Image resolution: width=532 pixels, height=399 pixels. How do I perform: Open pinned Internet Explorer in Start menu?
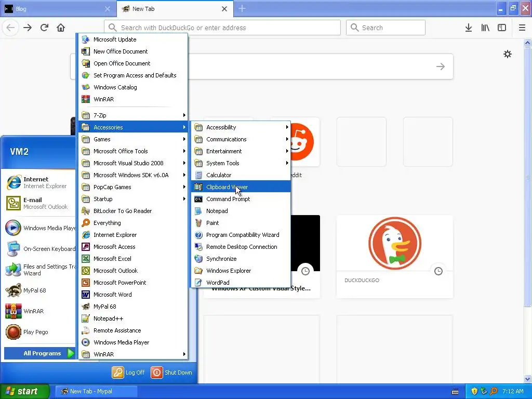(39, 182)
